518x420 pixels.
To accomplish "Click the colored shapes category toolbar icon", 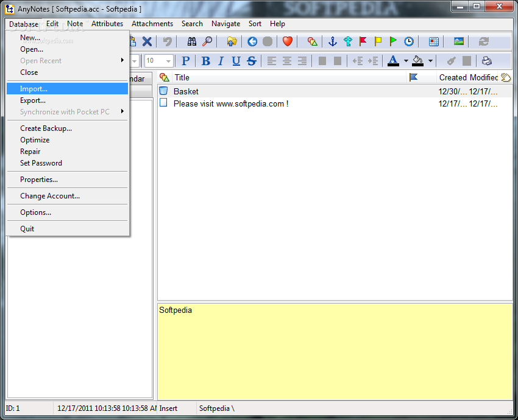I will 312,41.
